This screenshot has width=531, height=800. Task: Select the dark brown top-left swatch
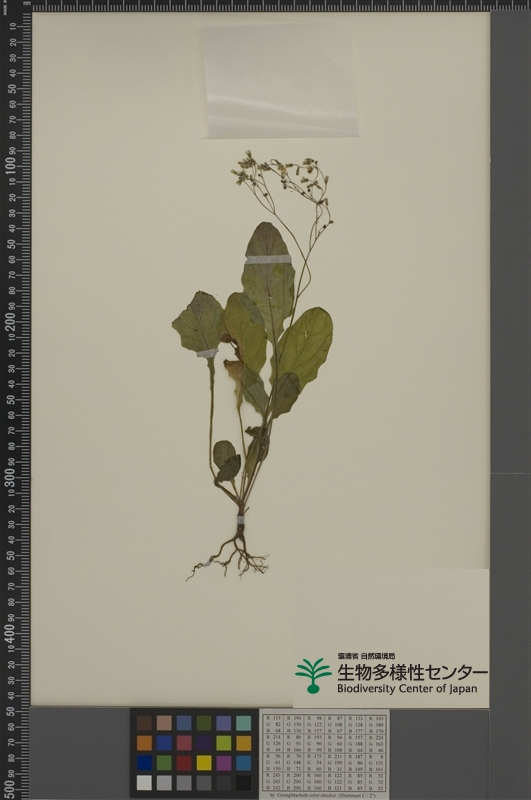pos(144,723)
